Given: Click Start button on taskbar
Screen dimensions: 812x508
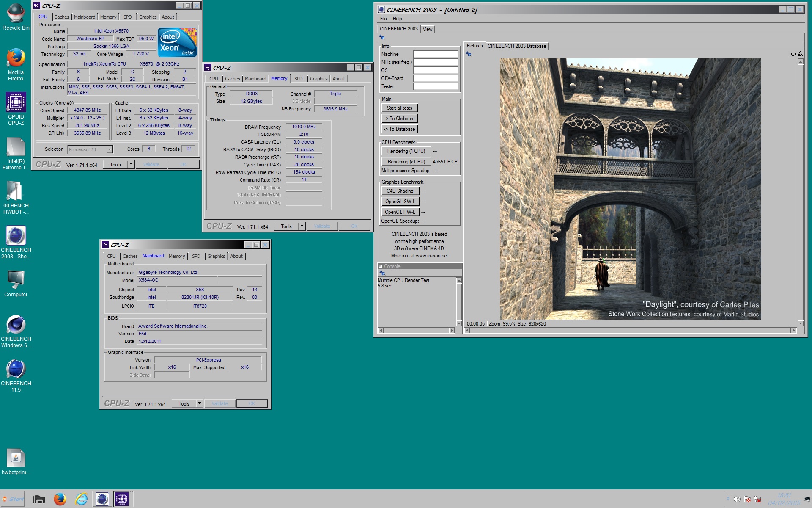Looking at the screenshot, I should (13, 499).
